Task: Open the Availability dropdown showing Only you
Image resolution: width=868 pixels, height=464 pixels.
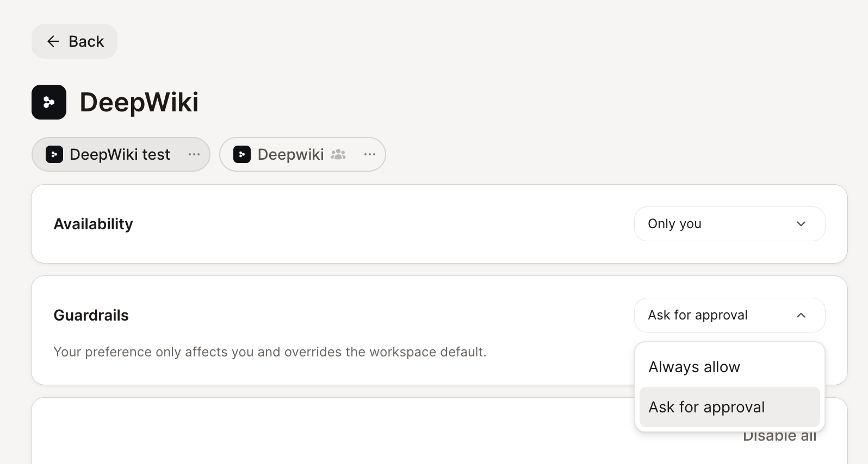Action: 729,224
